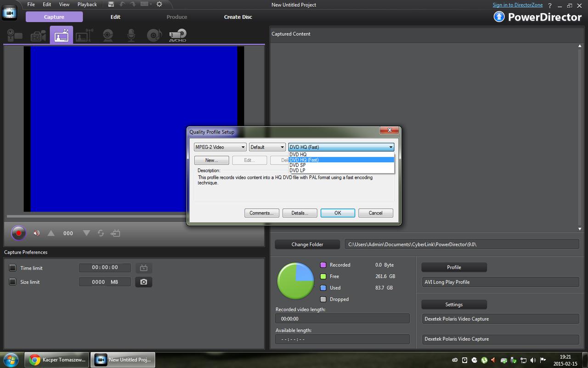This screenshot has height=368, width=588.
Task: Open the Edit menu in the menu bar
Action: tap(47, 4)
